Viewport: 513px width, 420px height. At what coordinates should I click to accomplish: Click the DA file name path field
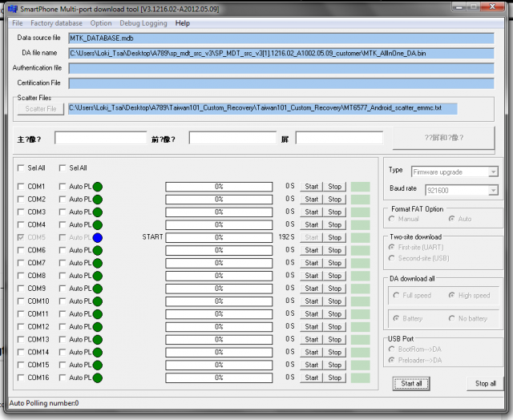pyautogui.click(x=281, y=54)
